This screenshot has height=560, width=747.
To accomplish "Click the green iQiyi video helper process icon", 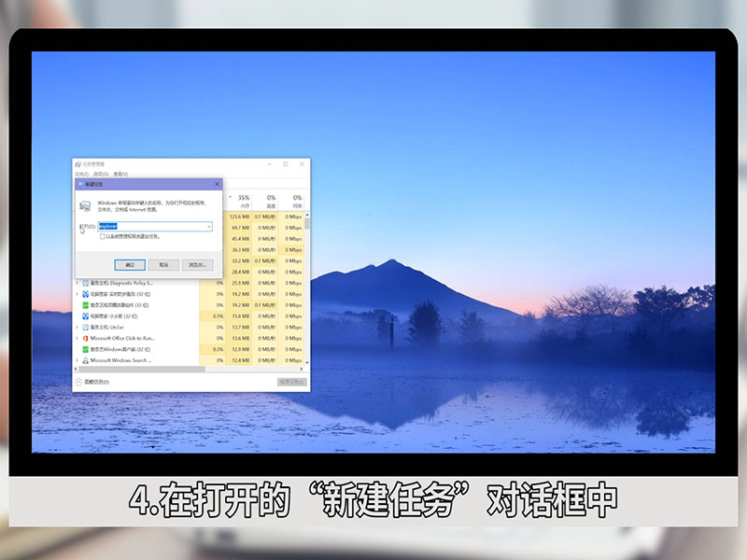I will [86, 305].
